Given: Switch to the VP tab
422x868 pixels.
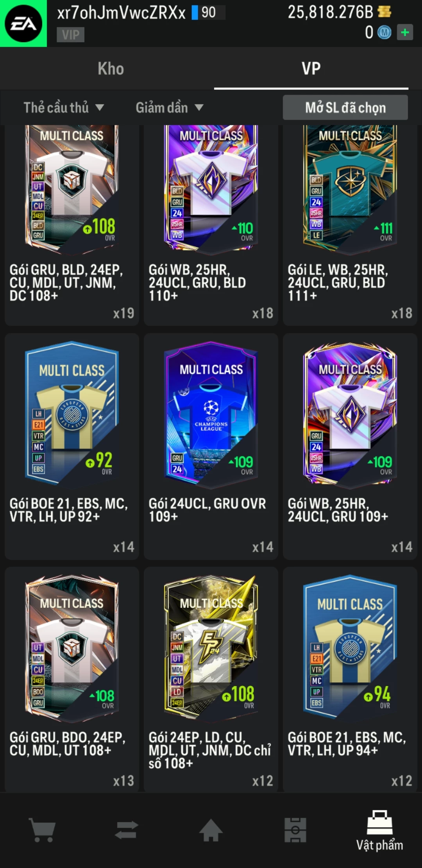Looking at the screenshot, I should (311, 69).
